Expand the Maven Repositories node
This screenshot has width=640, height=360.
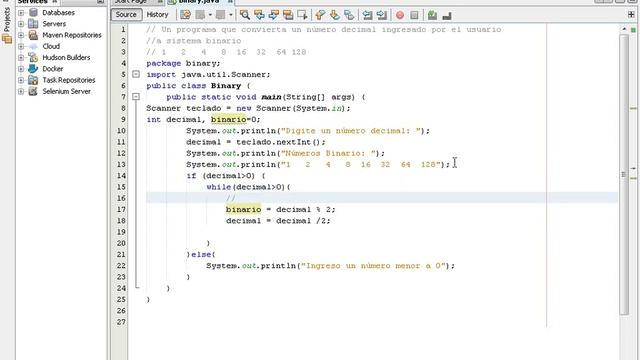pyautogui.click(x=21, y=35)
